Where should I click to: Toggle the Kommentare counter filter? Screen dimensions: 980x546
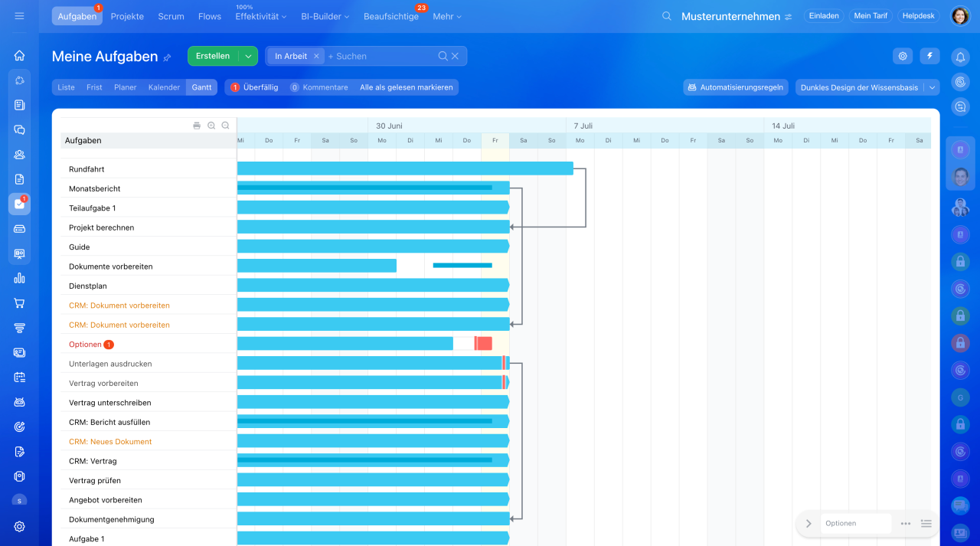(319, 87)
